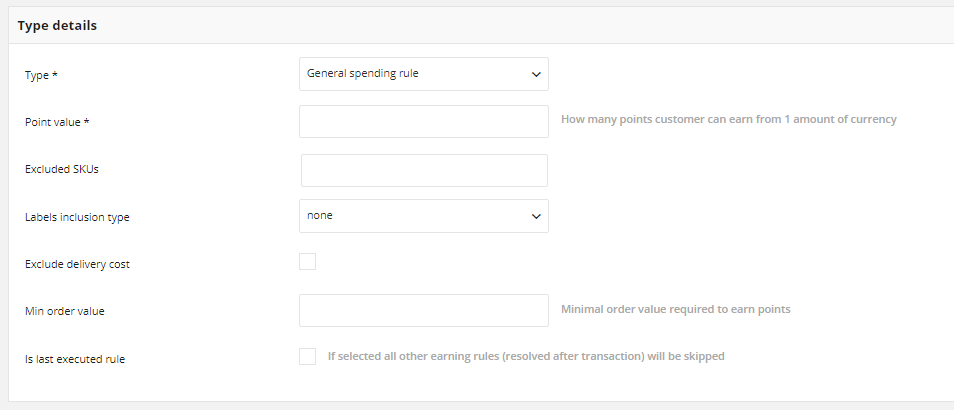
Task: Click the chevron arrow beside 'none'
Action: 536,217
